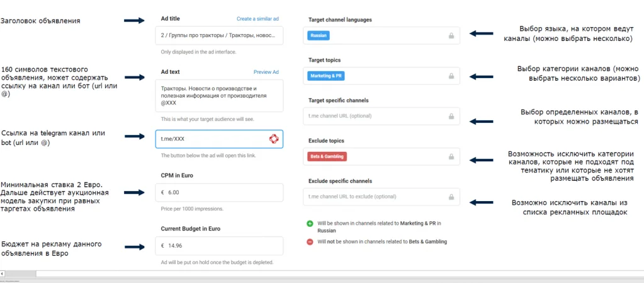644x283 pixels.
Task: Select the Bets & Gambling excluded topic tag
Action: tap(327, 156)
